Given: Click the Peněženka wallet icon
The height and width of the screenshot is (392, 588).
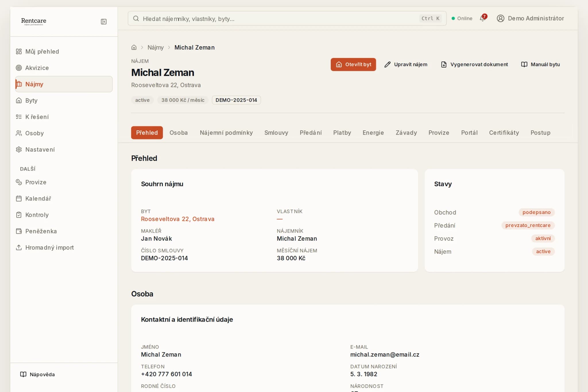Looking at the screenshot, I should coord(19,231).
